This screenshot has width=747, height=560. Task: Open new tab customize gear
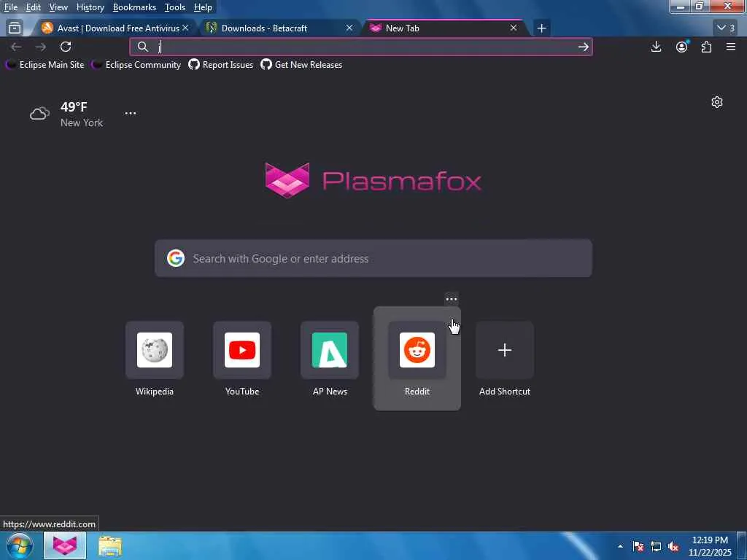[717, 102]
